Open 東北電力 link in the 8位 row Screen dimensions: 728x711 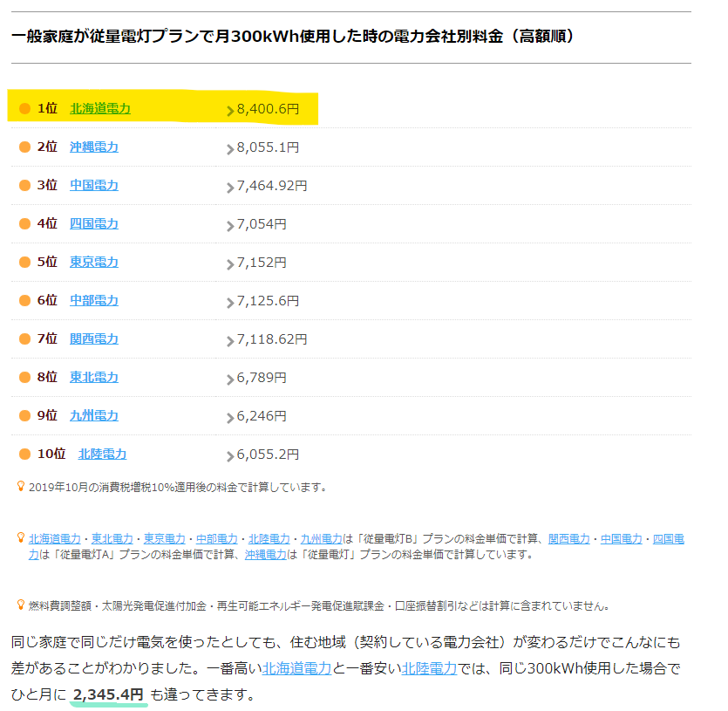click(94, 377)
